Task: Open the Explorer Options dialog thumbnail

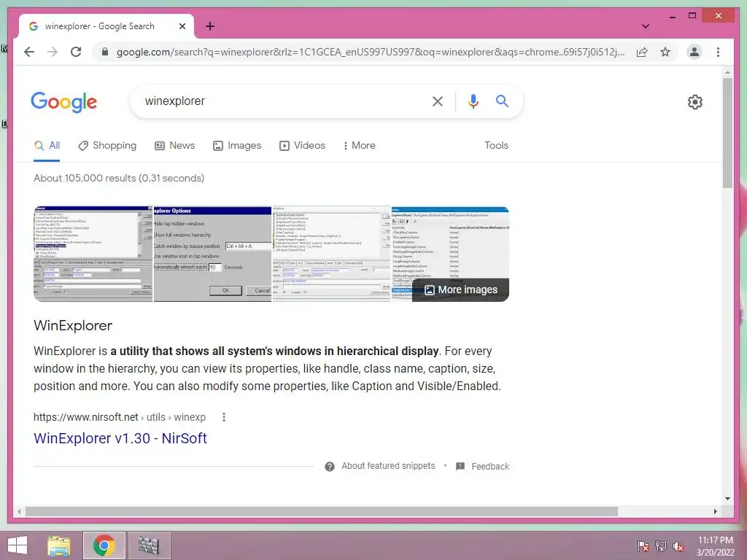Action: point(212,254)
